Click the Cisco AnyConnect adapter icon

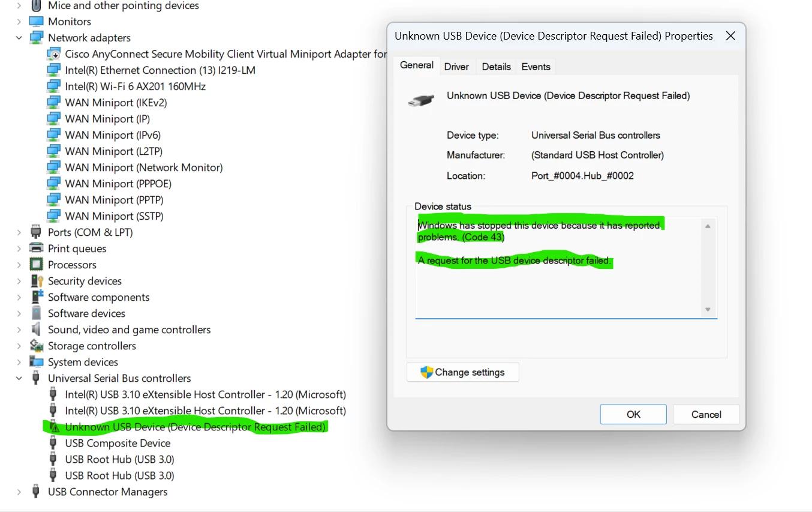pyautogui.click(x=53, y=54)
